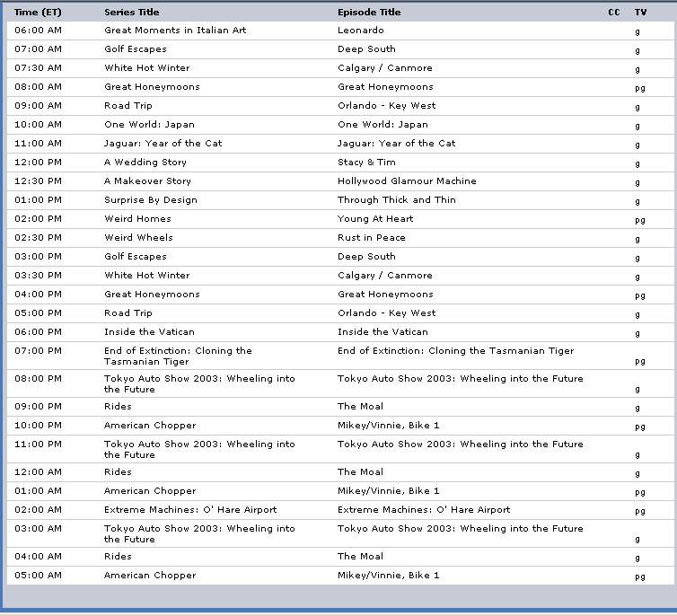Select the 03:00 PM Golf Escapes series
Screen dimensions: 677x616
point(136,257)
